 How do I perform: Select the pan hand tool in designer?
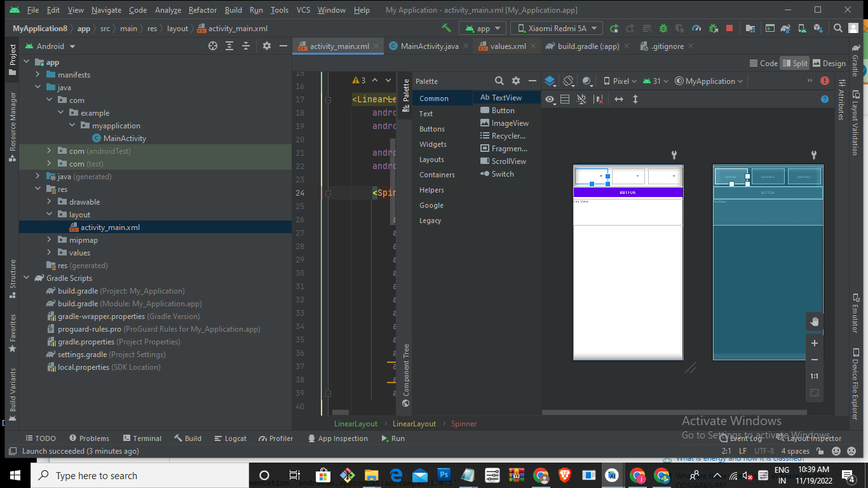[814, 322]
